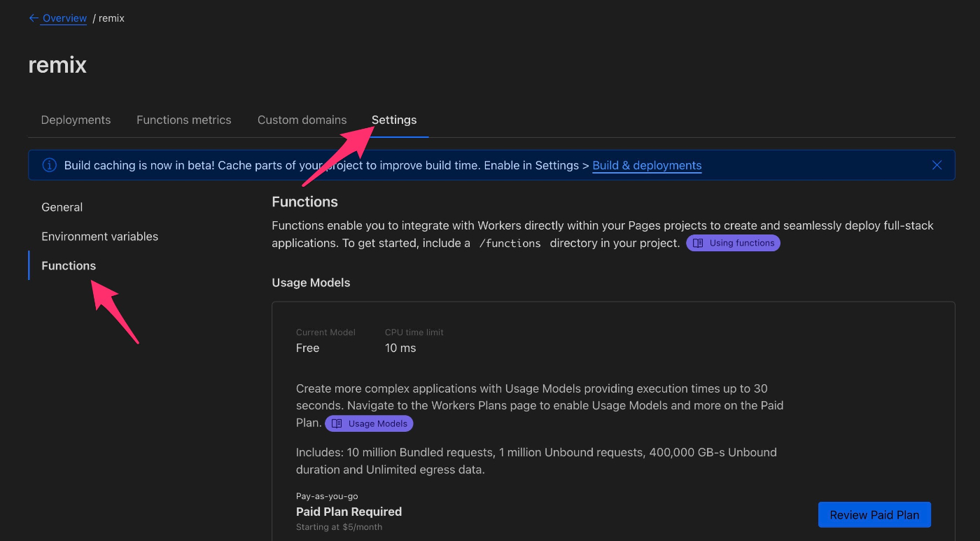Screen dimensions: 980x541
Task: Click the 'Usage Models' section heading
Action: (311, 283)
